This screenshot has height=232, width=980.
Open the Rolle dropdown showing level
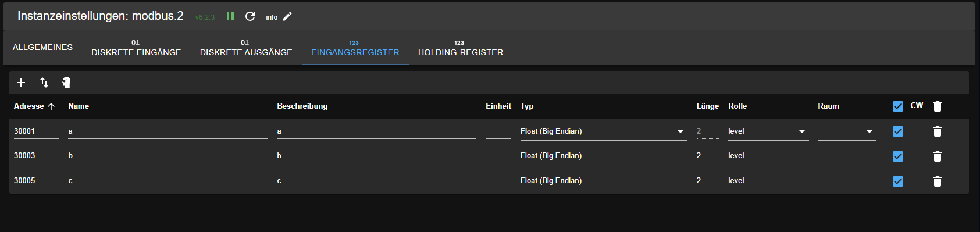[x=768, y=131]
